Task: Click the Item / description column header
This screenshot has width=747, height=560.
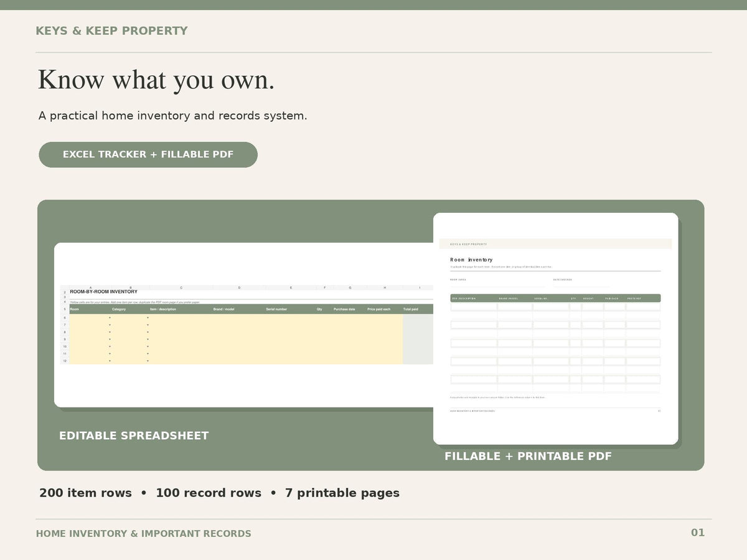Action: pos(163,309)
